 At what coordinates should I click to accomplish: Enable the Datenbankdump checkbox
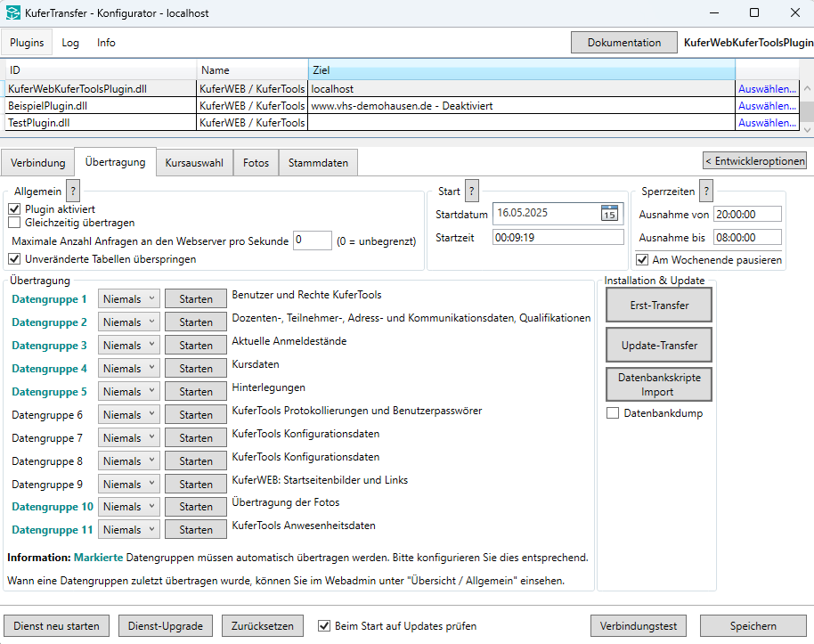click(x=613, y=413)
